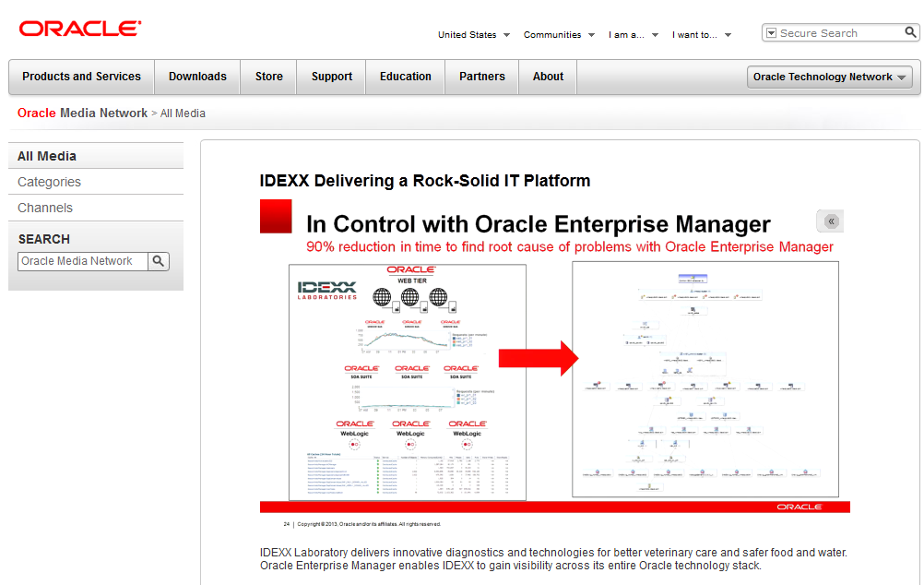
Task: Open the Secure Search scope dropdown icon
Action: [771, 33]
